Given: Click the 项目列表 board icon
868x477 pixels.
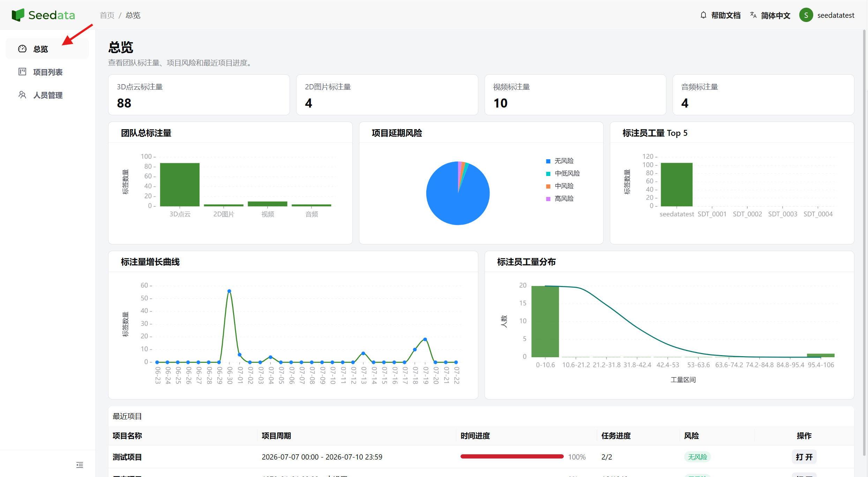Looking at the screenshot, I should point(22,72).
